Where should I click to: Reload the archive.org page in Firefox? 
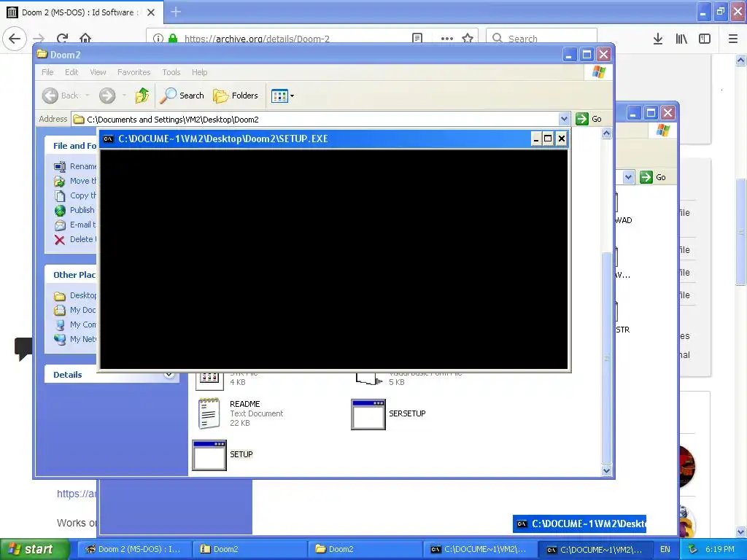62,38
